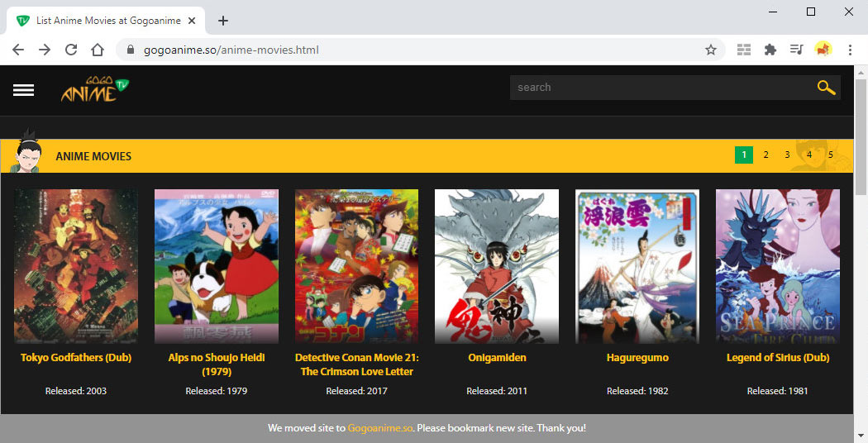868x443 pixels.
Task: Go to page 2 of anime movies
Action: click(765, 155)
